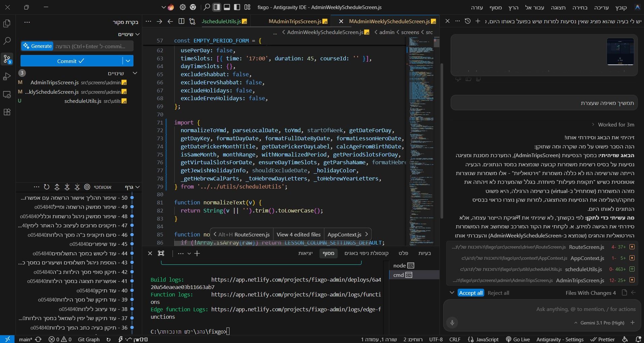Viewport: 644px width, 343px height.
Task: Toggle the secondary side bar layout button
Action: point(237,7)
